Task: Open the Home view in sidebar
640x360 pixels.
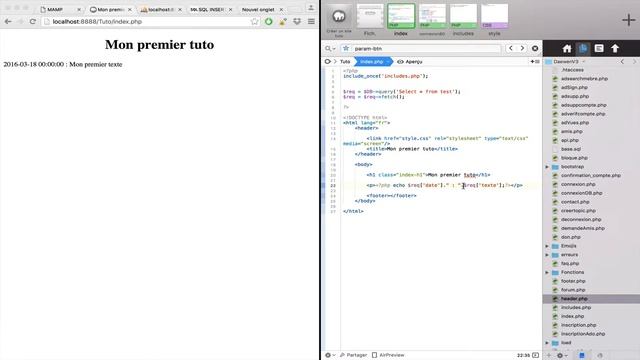Action: coord(567,49)
